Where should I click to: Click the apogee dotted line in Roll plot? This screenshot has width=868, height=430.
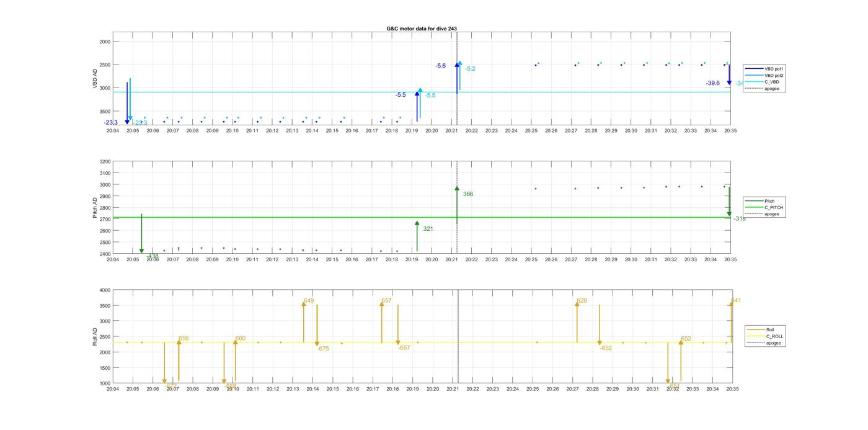[x=458, y=336]
